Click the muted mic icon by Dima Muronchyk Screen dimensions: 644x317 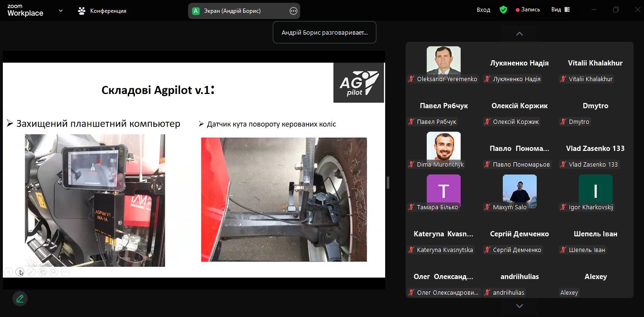[411, 165]
